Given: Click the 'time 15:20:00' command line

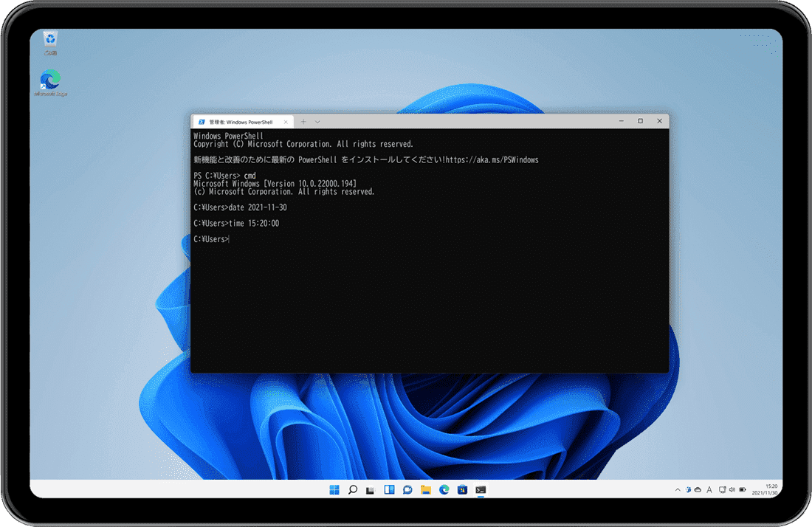Looking at the screenshot, I should click(236, 224).
